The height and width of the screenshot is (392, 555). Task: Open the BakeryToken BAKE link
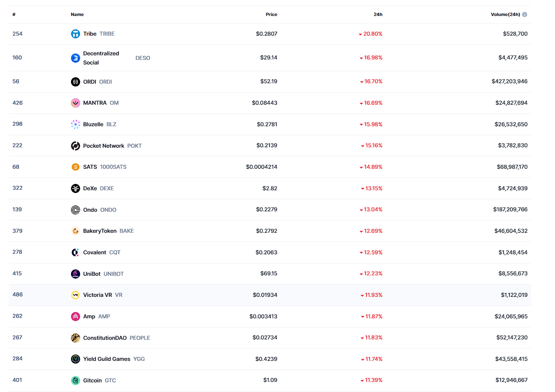tap(108, 231)
